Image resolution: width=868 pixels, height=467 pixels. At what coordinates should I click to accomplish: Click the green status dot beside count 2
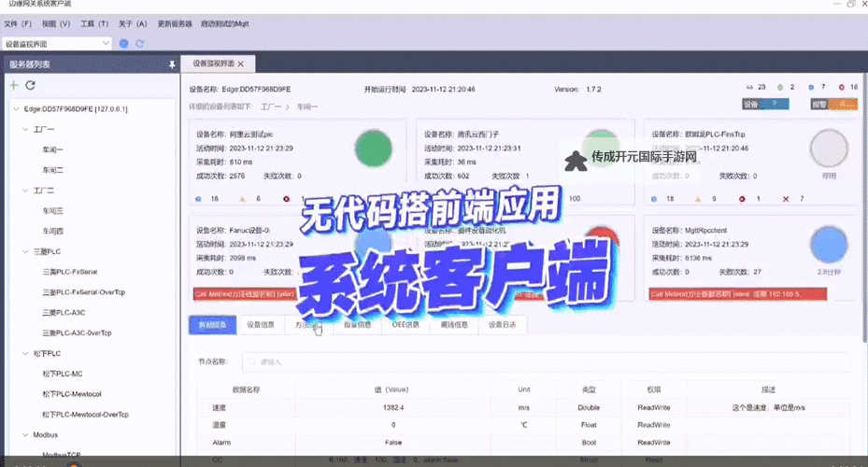point(780,88)
